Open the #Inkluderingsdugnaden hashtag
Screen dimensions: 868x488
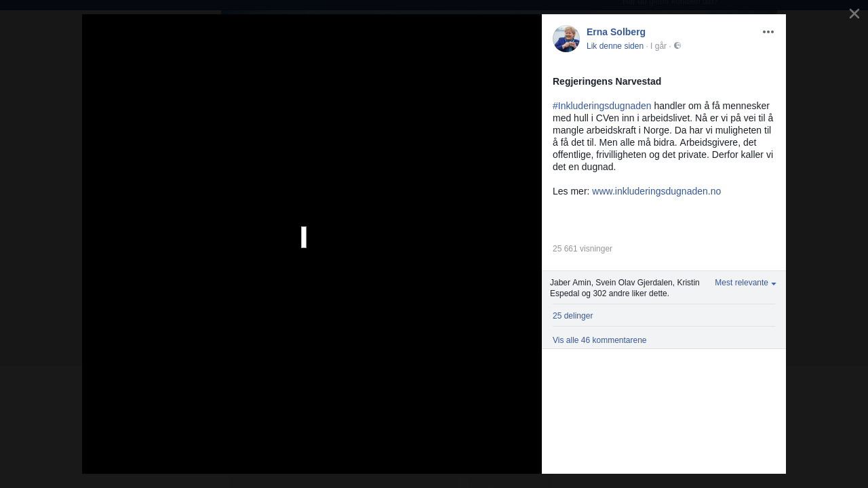click(602, 106)
